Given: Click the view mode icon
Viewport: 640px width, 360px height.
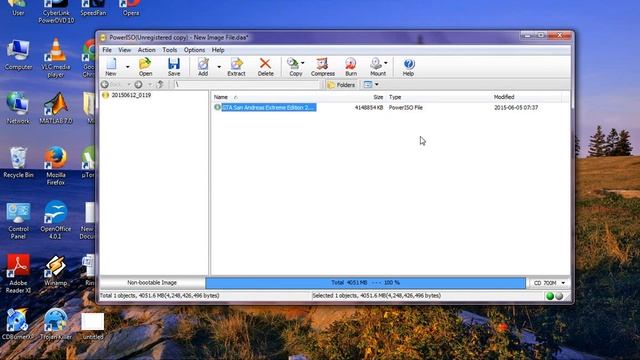Looking at the screenshot, I should (x=368, y=84).
